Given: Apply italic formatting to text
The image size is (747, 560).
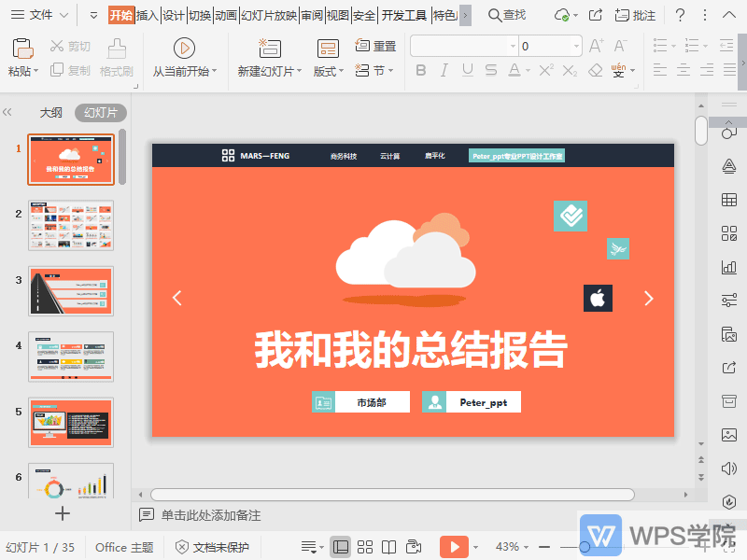Looking at the screenshot, I should (444, 70).
